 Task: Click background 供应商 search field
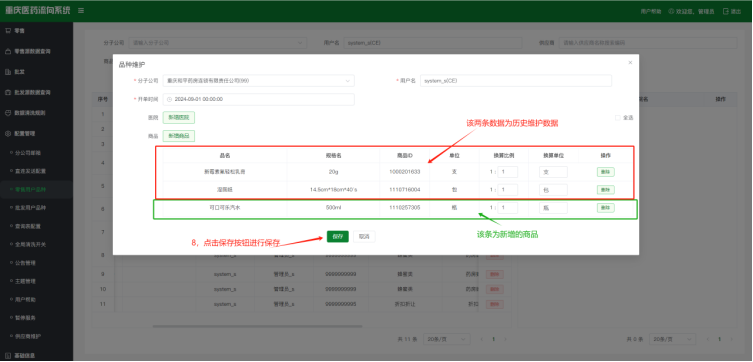point(648,43)
